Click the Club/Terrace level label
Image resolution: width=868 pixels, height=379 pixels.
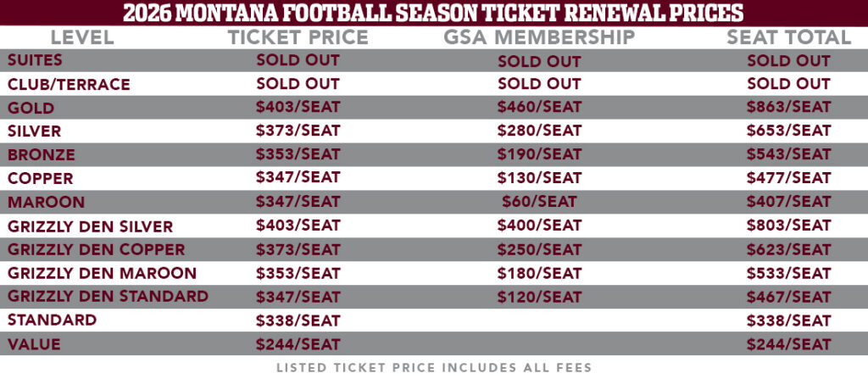(x=69, y=84)
